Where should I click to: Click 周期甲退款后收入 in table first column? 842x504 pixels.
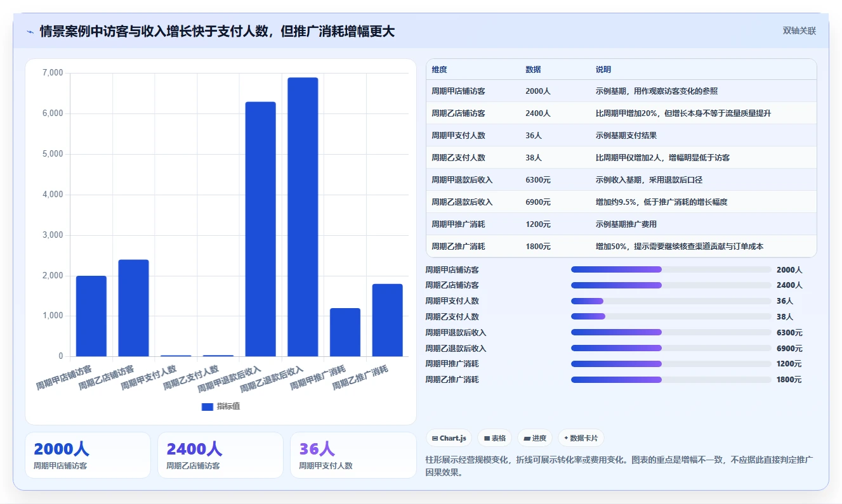(x=462, y=180)
